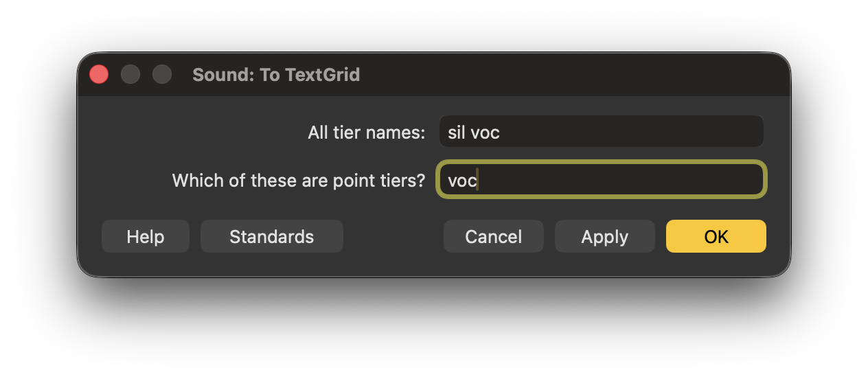Click inside the point tiers text field
Viewport: 868px width, 379px height.
tap(601, 181)
